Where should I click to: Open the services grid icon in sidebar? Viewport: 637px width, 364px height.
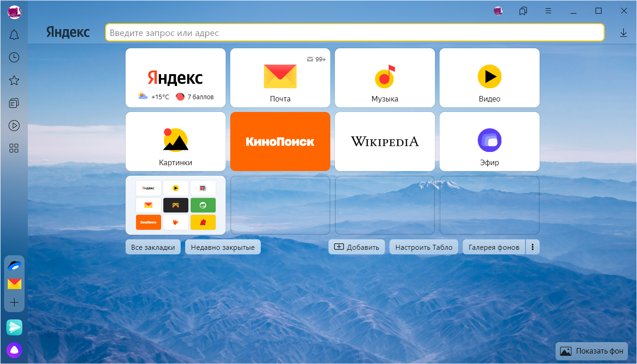pyautogui.click(x=14, y=148)
